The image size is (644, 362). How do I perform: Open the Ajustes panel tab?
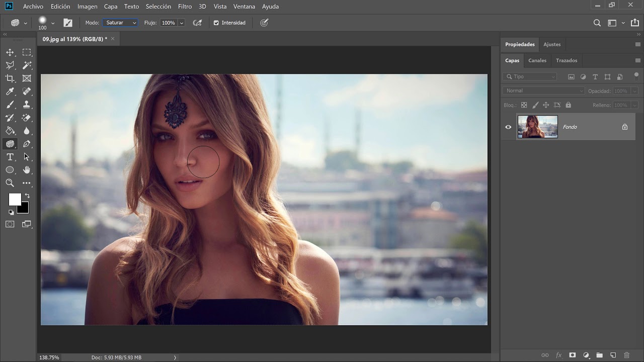coord(551,44)
